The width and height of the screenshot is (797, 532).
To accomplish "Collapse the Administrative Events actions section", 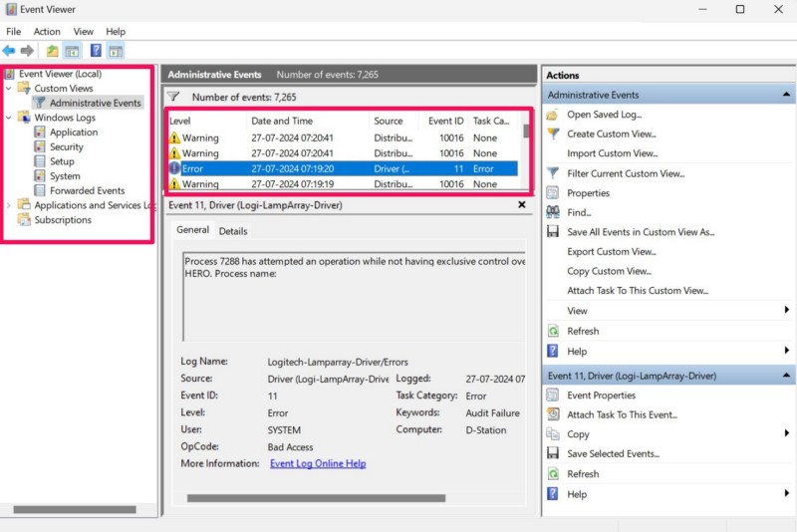I will tap(787, 95).
